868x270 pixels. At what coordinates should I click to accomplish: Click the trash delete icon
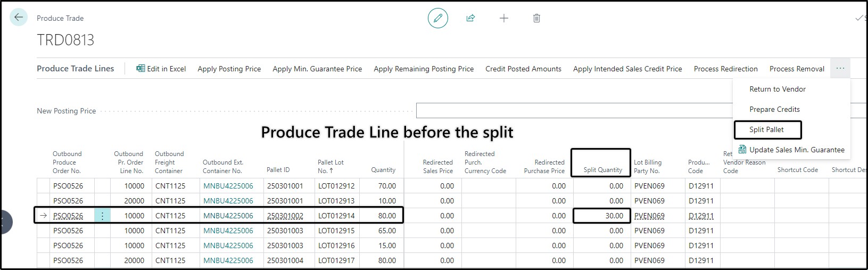[536, 19]
